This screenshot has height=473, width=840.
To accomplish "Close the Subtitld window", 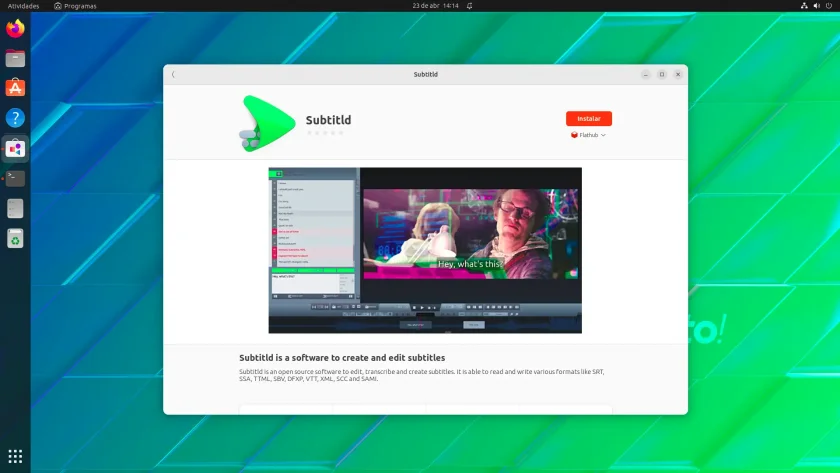I will point(678,74).
